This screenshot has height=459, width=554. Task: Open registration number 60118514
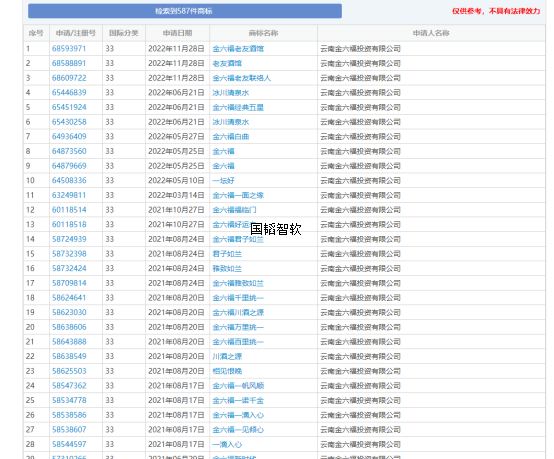coord(69,210)
